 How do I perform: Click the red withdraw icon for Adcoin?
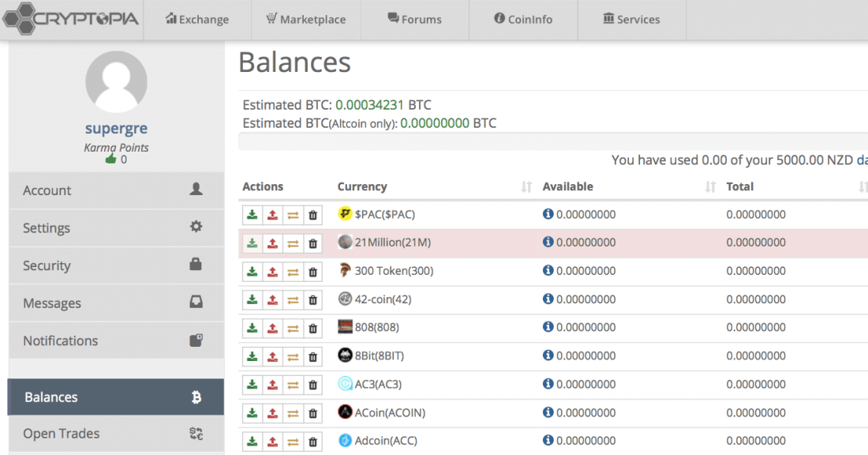[x=272, y=441]
